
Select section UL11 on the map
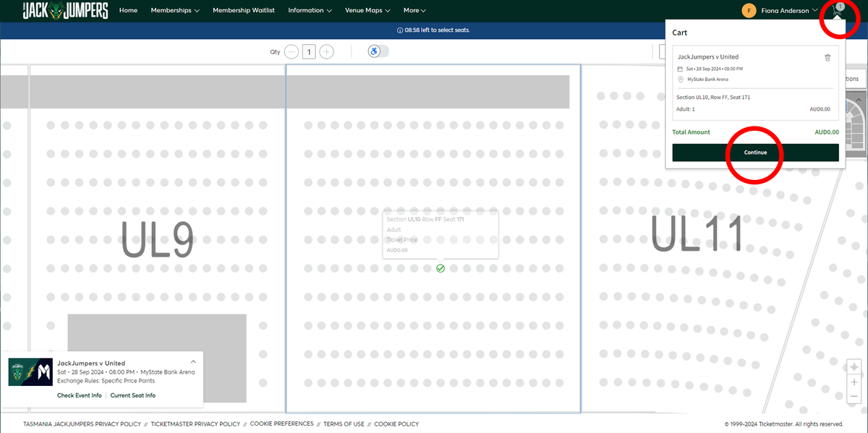[x=697, y=233]
